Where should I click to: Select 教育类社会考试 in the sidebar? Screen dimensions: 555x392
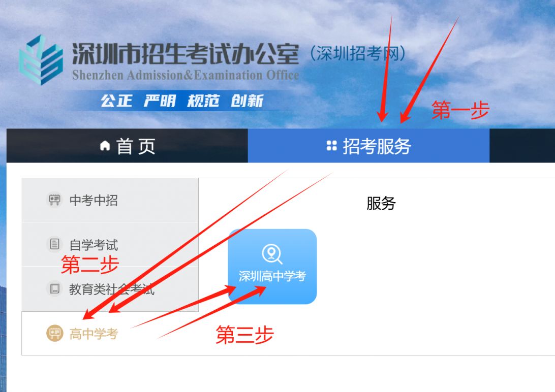click(x=110, y=289)
